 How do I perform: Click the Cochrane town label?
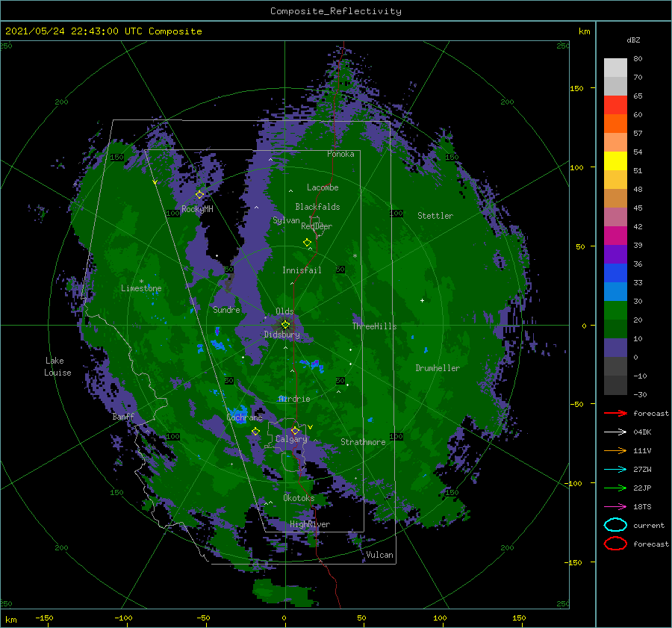coord(244,417)
